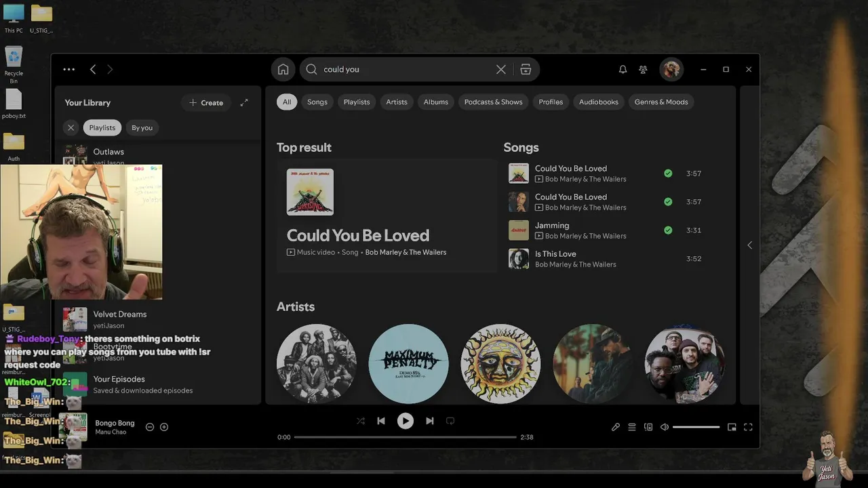The height and width of the screenshot is (488, 868).
Task: Toggle the Playlists library filter chip
Action: [x=102, y=127]
